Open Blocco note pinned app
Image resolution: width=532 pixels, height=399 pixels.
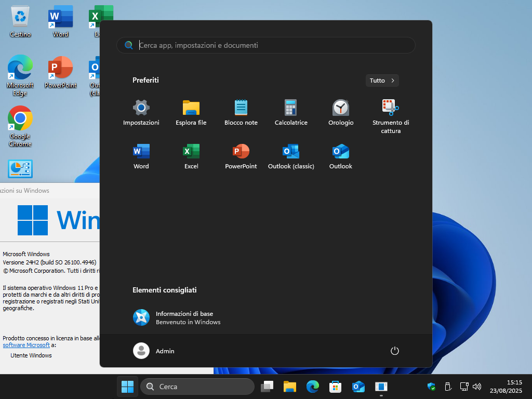point(241,113)
